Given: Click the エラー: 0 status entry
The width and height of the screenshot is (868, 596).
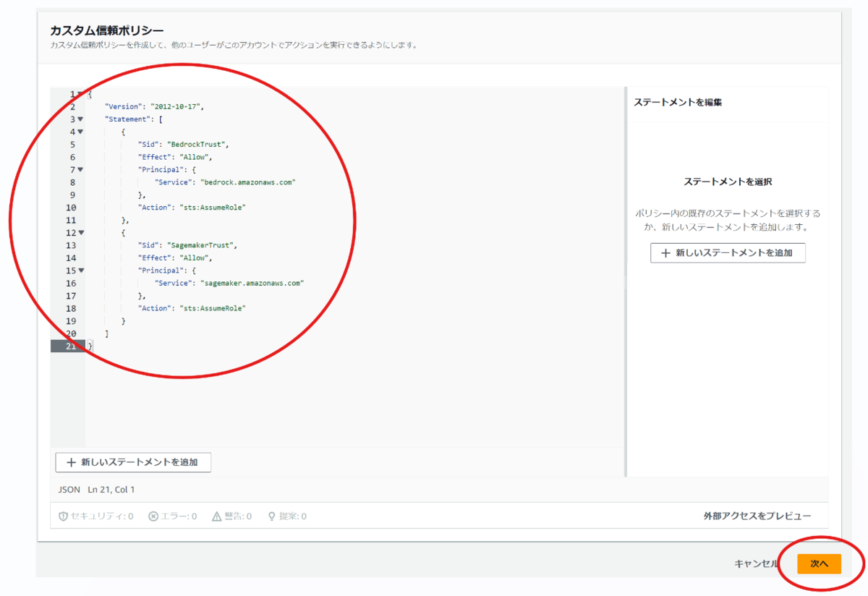Looking at the screenshot, I should [173, 516].
